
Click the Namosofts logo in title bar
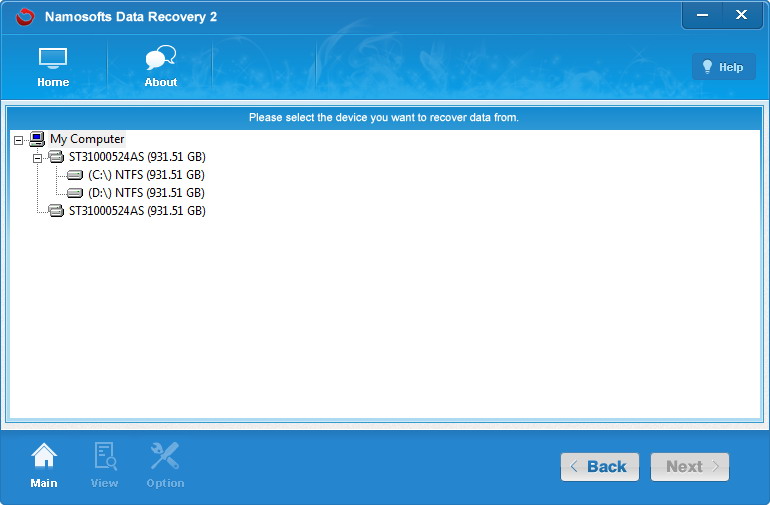click(24, 17)
